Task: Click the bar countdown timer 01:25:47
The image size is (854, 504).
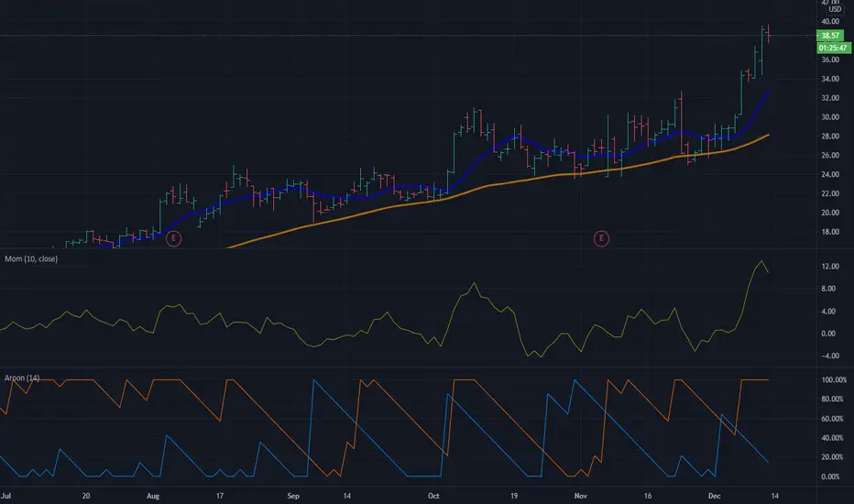Action: 833,48
